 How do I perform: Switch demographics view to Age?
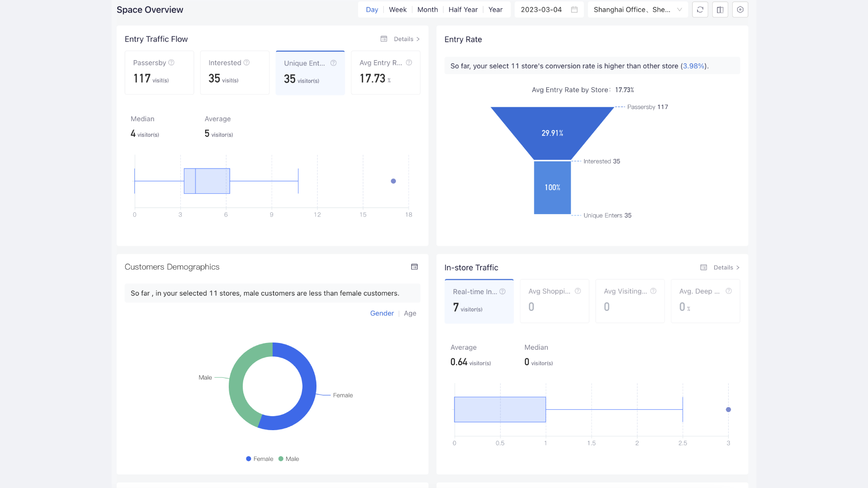pos(410,313)
